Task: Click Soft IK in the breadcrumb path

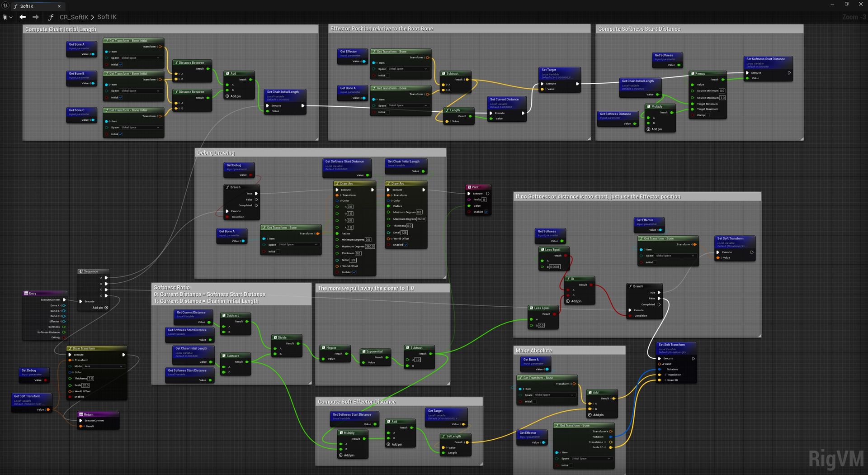Action: pos(107,17)
